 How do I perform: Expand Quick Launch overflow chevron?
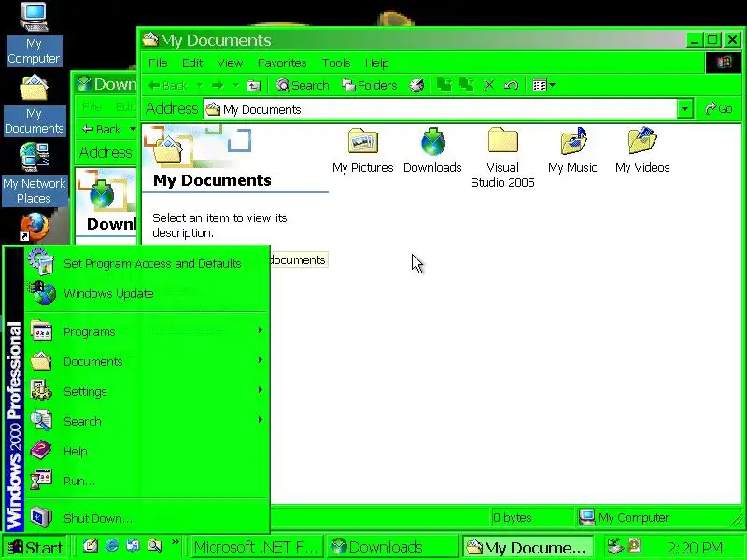click(x=176, y=542)
